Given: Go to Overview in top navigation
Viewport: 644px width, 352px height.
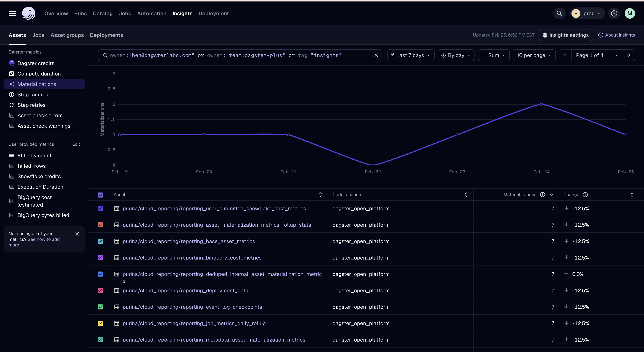Looking at the screenshot, I should 56,13.
